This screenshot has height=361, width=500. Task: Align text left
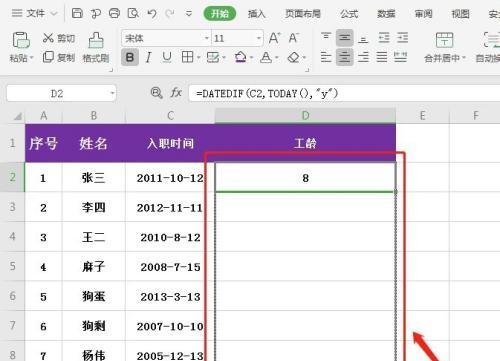coord(326,57)
